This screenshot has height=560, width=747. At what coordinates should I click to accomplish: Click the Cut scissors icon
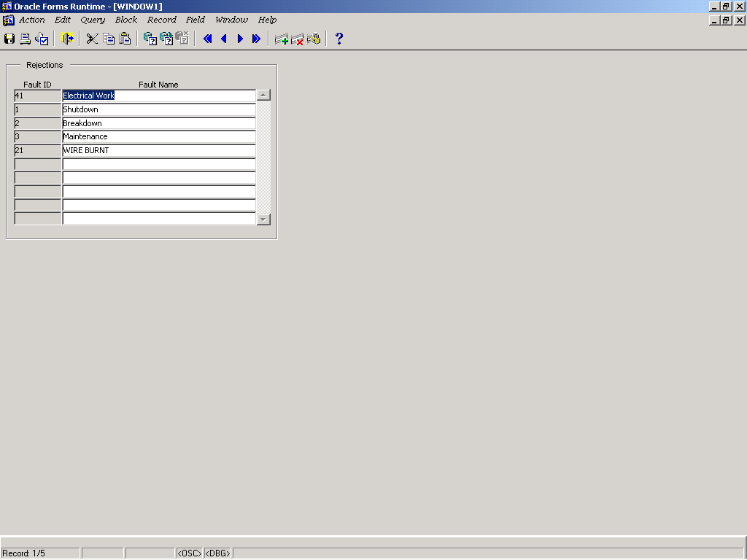92,39
